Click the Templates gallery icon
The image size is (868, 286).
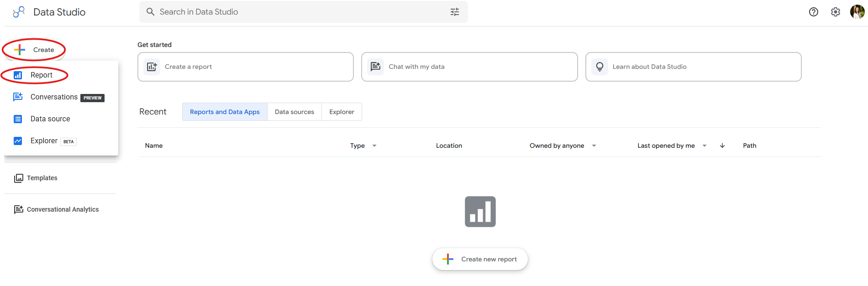19,178
